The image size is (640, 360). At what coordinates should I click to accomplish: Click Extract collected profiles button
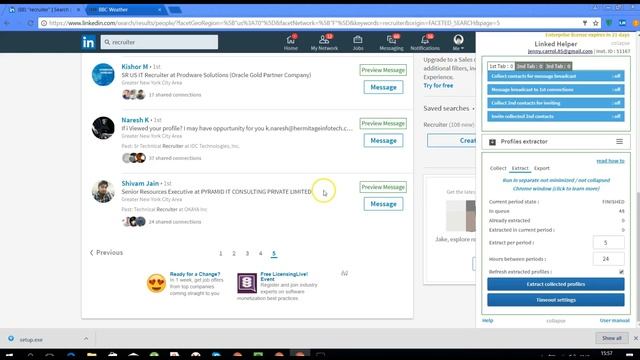pos(556,284)
